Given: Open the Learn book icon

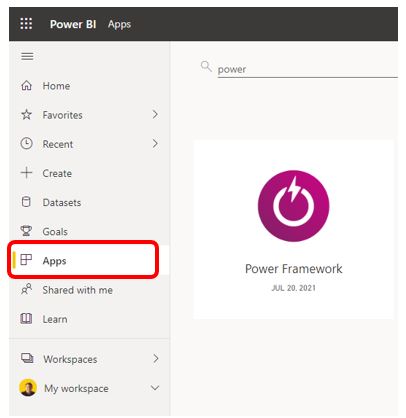Looking at the screenshot, I should 27,319.
